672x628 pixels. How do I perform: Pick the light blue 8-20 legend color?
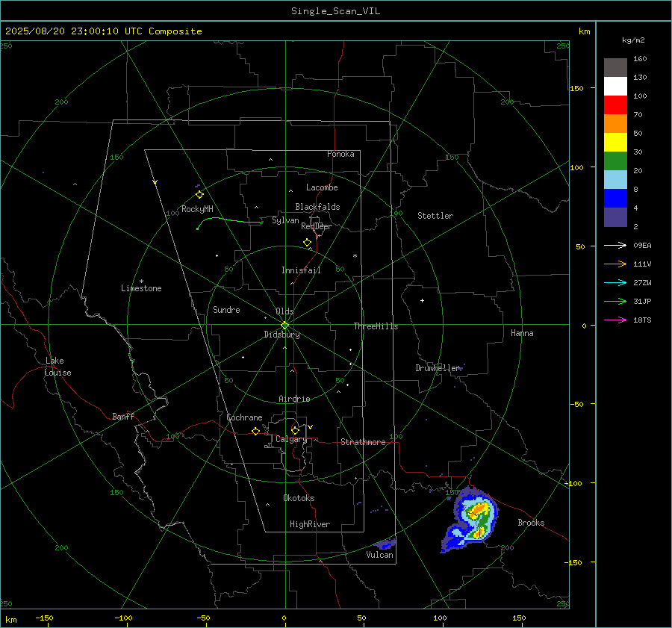pyautogui.click(x=615, y=180)
